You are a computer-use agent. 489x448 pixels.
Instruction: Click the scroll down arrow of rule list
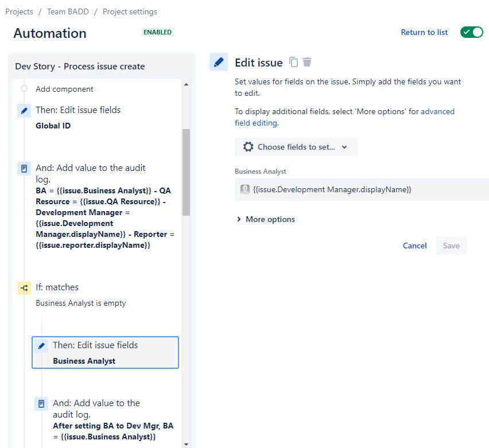click(x=186, y=444)
